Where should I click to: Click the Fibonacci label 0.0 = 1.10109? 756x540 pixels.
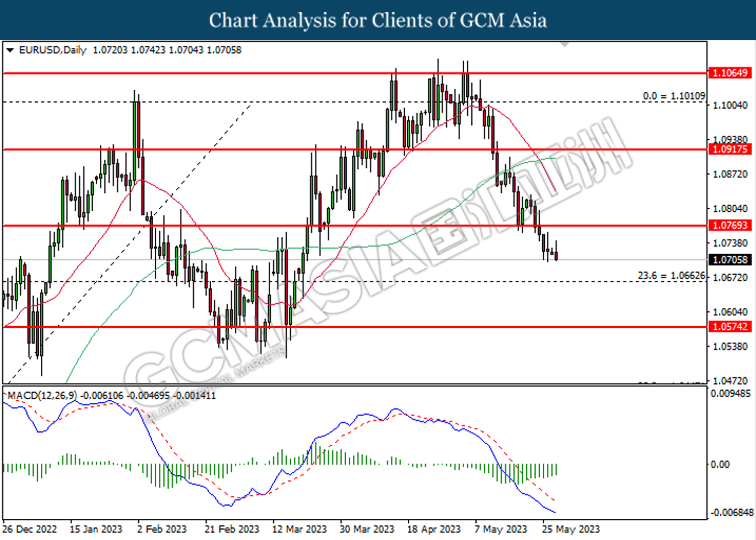click(674, 96)
